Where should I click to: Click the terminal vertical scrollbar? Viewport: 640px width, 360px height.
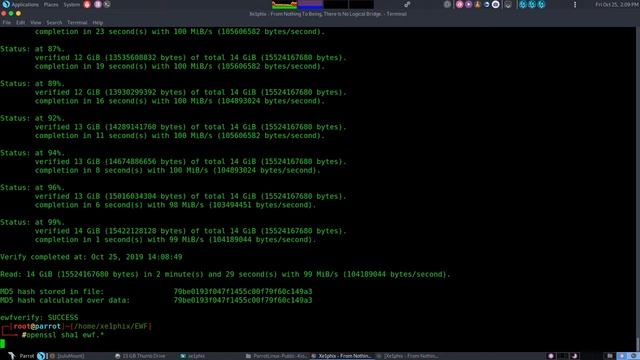[638, 189]
